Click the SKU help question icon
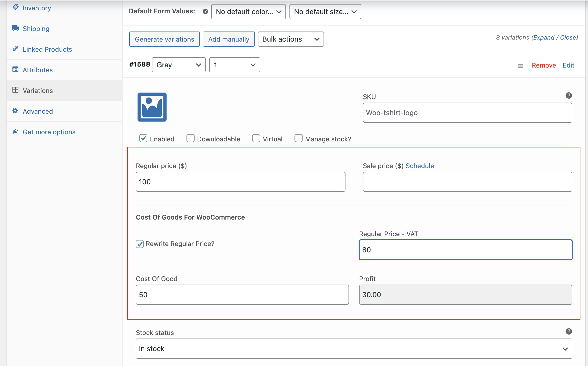This screenshot has height=366, width=588. (569, 96)
